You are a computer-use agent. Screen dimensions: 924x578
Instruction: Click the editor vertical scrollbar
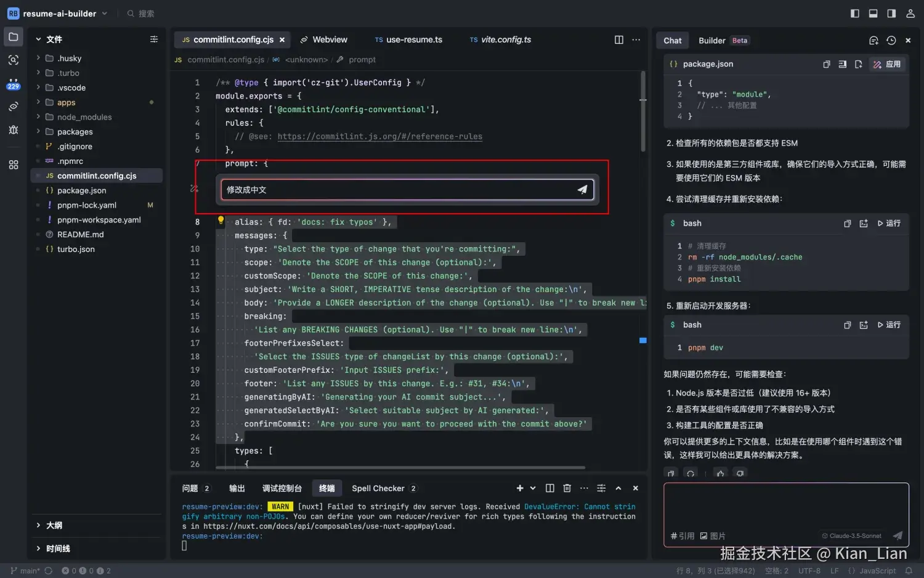(643, 111)
